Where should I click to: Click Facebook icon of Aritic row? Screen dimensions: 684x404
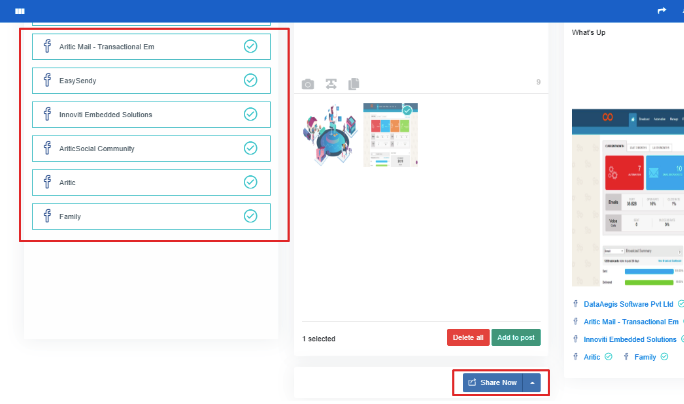pyautogui.click(x=47, y=182)
